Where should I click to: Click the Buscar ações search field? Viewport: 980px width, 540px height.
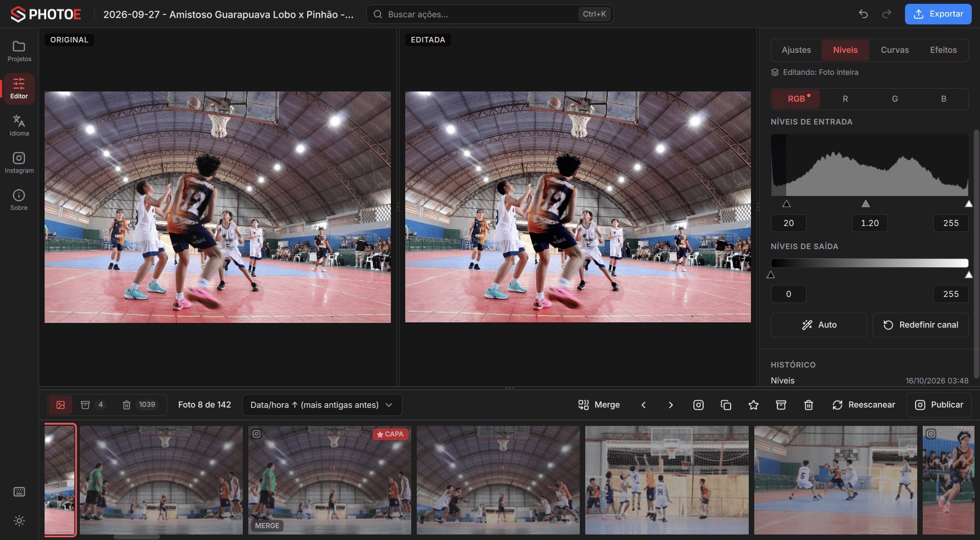490,14
